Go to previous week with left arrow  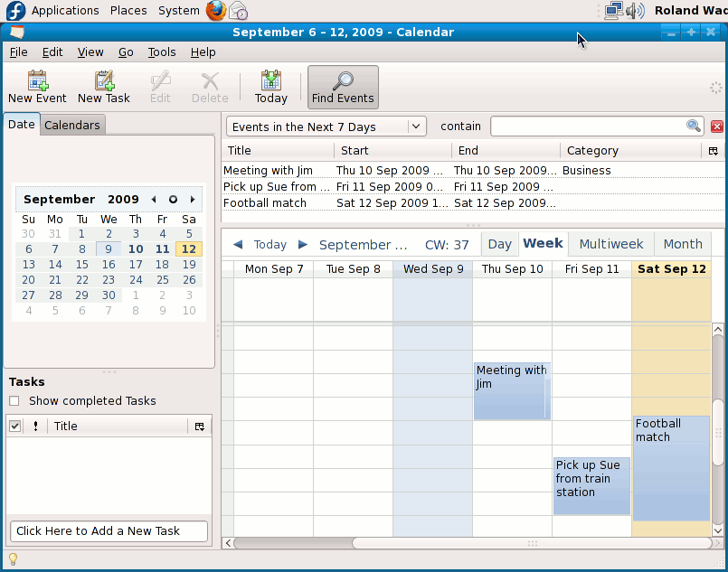pos(238,244)
